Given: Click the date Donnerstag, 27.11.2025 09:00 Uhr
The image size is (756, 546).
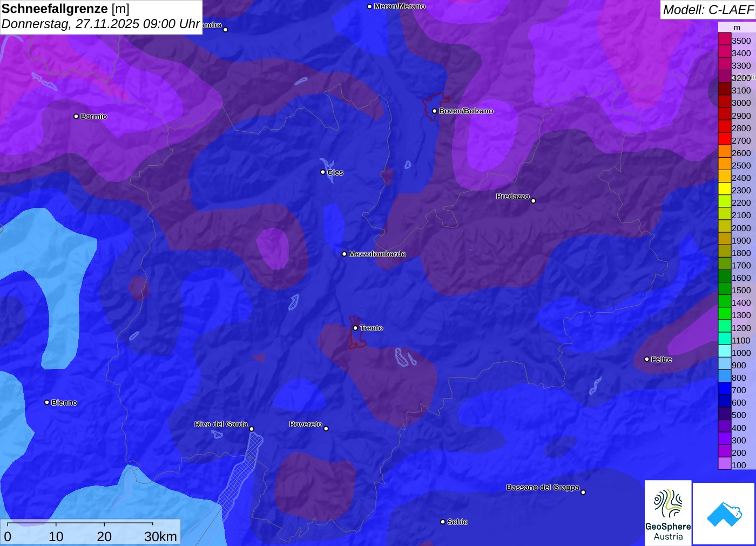Looking at the screenshot, I should point(101,24).
